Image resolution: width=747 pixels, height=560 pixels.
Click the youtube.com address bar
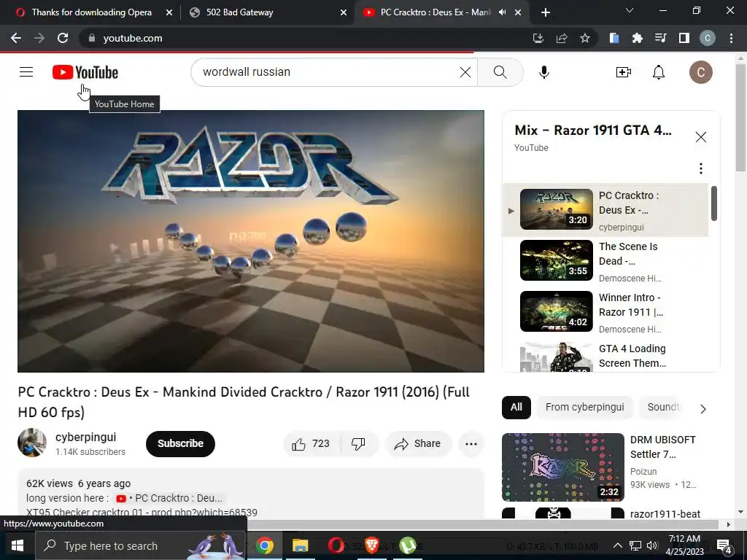click(305, 38)
